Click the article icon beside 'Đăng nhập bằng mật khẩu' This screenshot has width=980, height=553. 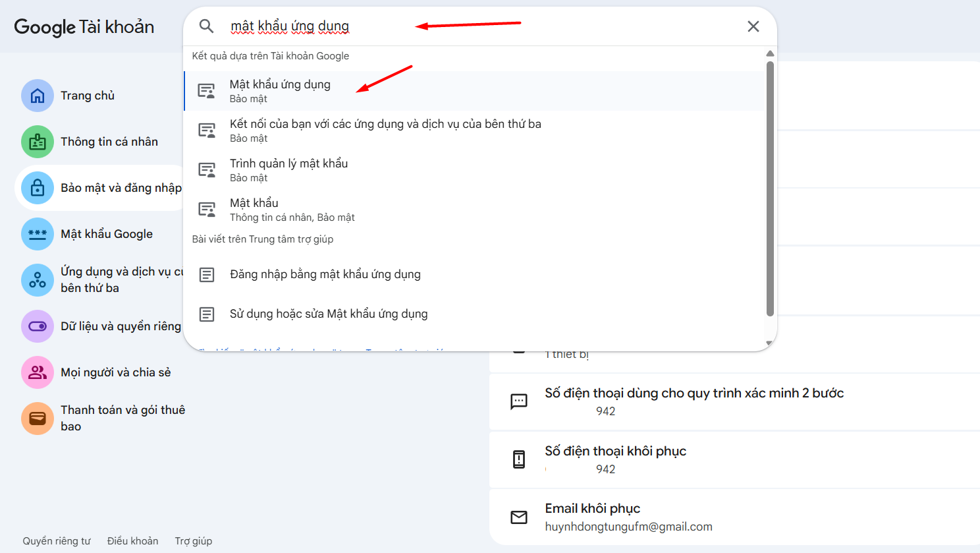[x=207, y=274]
